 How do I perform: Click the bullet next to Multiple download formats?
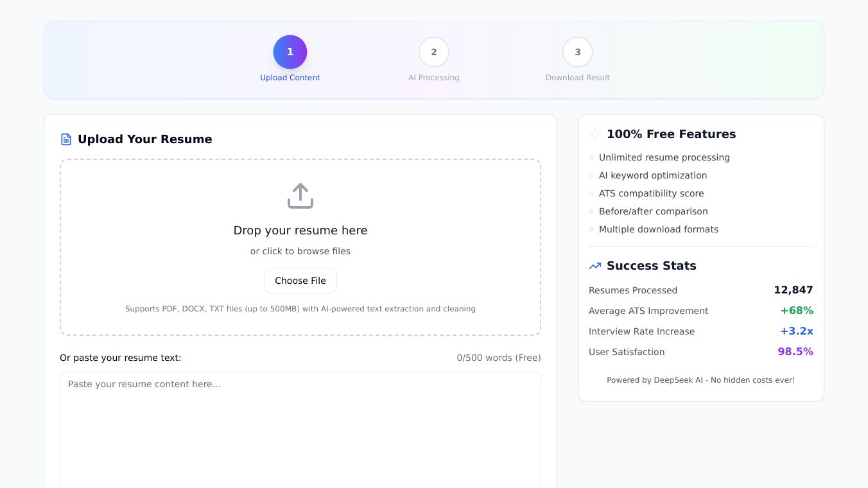pos(591,229)
